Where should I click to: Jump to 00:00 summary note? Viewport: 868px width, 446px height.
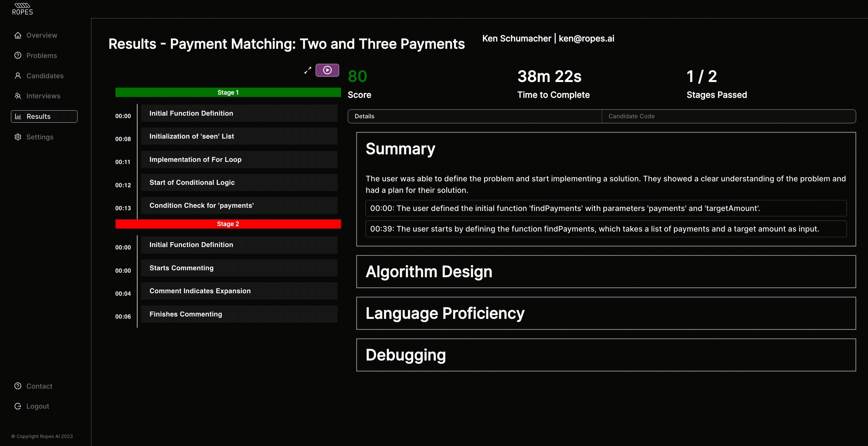(x=606, y=208)
